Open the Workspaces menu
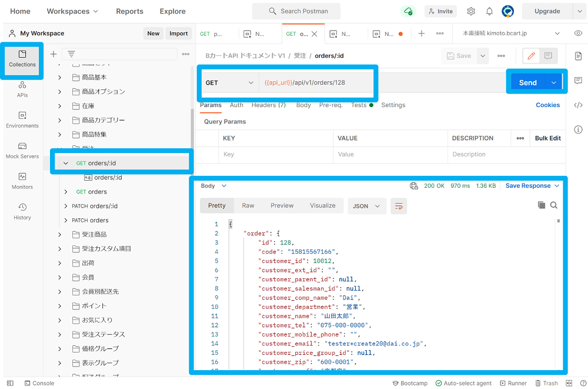The width and height of the screenshot is (588, 389). coord(72,11)
